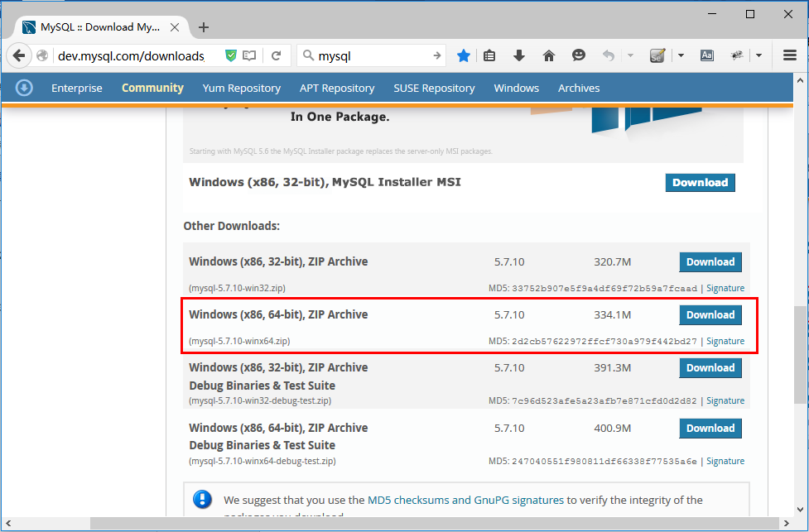
Task: Download the MySQL Installer MSI
Action: click(x=701, y=183)
